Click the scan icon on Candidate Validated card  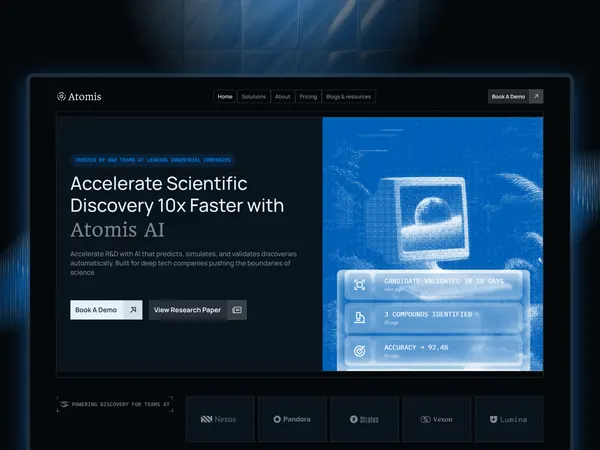click(x=359, y=285)
